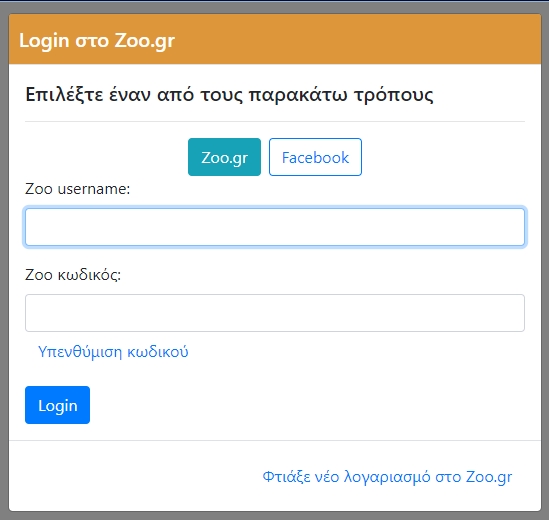Place cursor in the focused username textbox

[x=275, y=227]
